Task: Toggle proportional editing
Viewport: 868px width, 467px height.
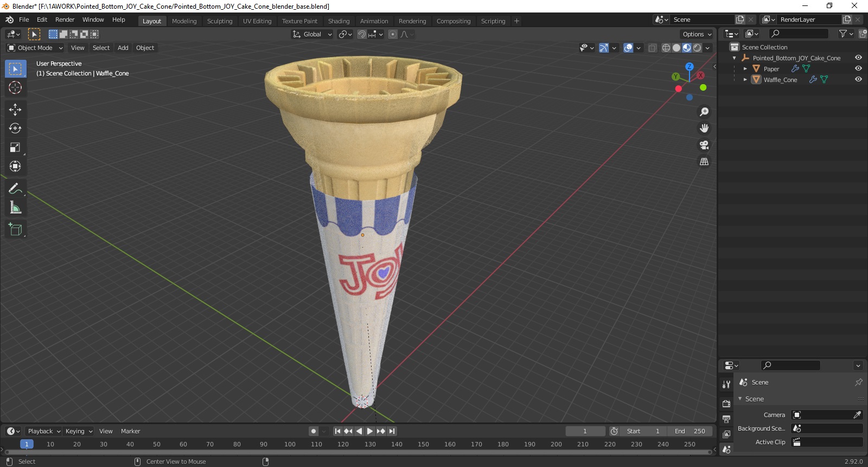Action: 393,34
